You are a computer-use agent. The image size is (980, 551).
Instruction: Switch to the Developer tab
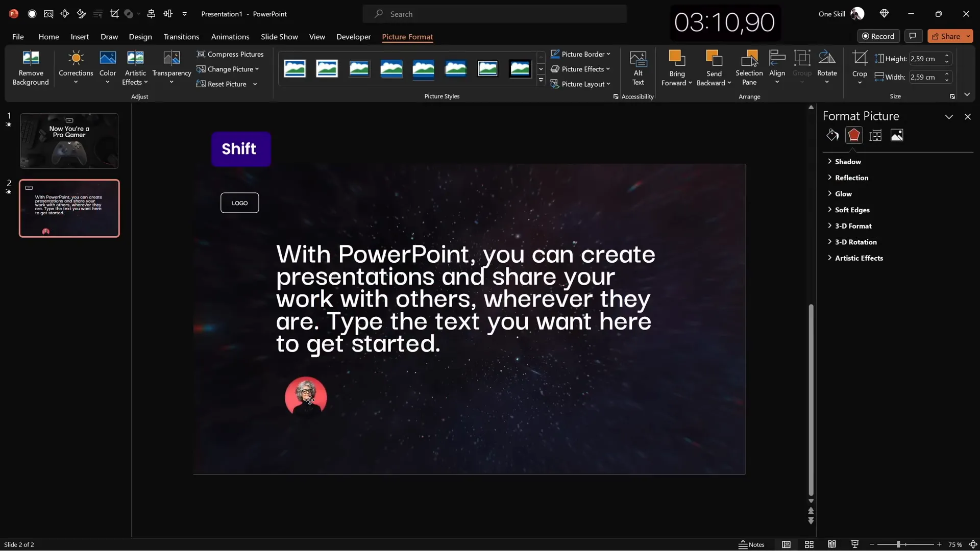point(353,37)
